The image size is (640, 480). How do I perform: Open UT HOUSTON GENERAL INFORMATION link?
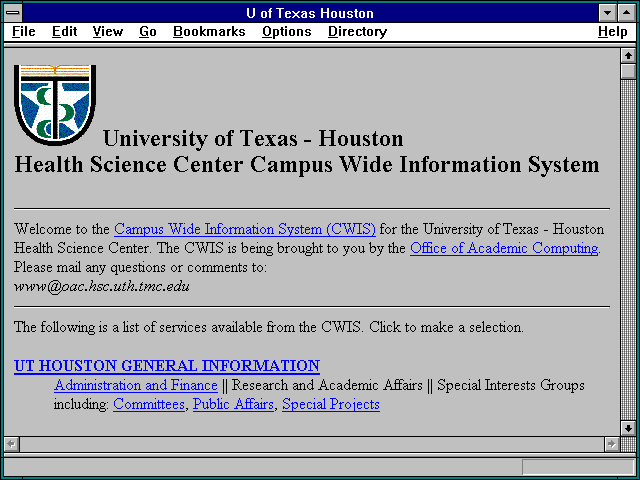pyautogui.click(x=167, y=366)
